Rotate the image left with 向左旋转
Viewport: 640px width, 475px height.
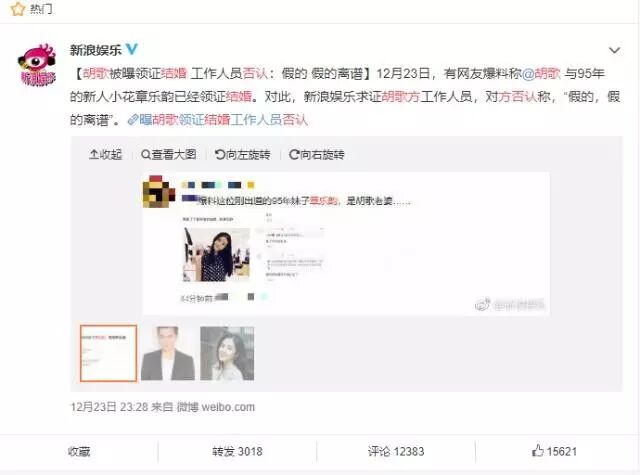click(242, 155)
